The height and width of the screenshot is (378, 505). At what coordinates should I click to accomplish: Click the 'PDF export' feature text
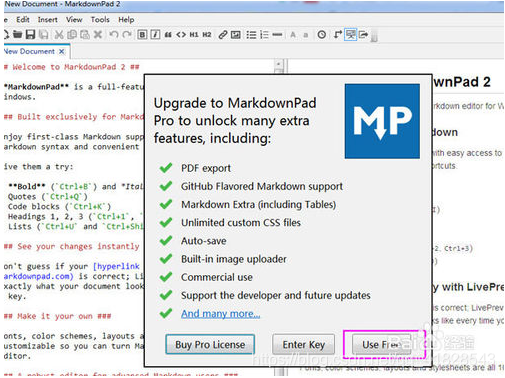(206, 168)
